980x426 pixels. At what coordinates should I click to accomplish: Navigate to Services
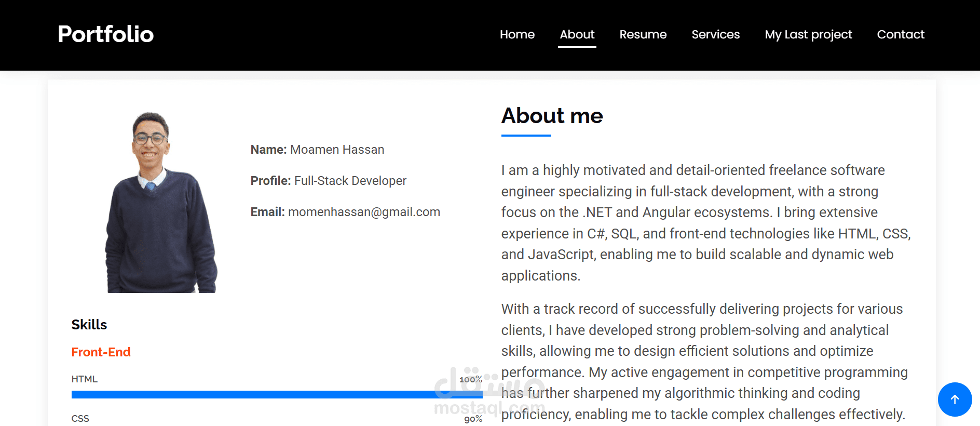pyautogui.click(x=715, y=35)
